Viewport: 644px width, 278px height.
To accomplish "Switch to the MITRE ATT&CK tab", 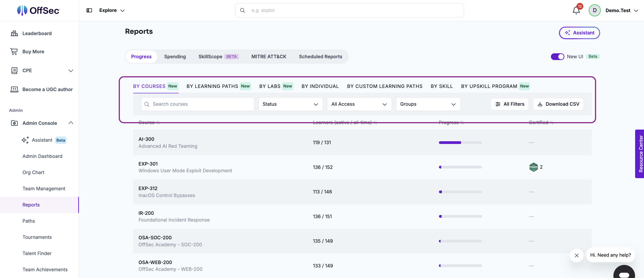I will point(268,56).
